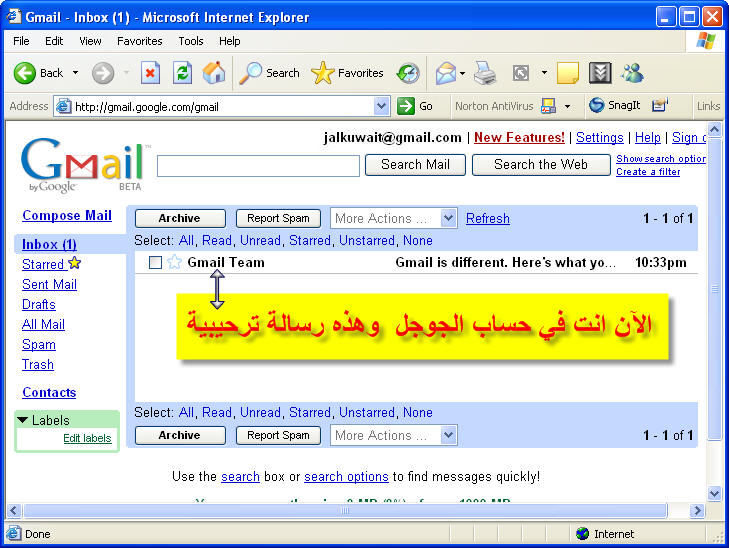The width and height of the screenshot is (729, 548).
Task: Click the yellow star beside Starred
Action: (74, 263)
